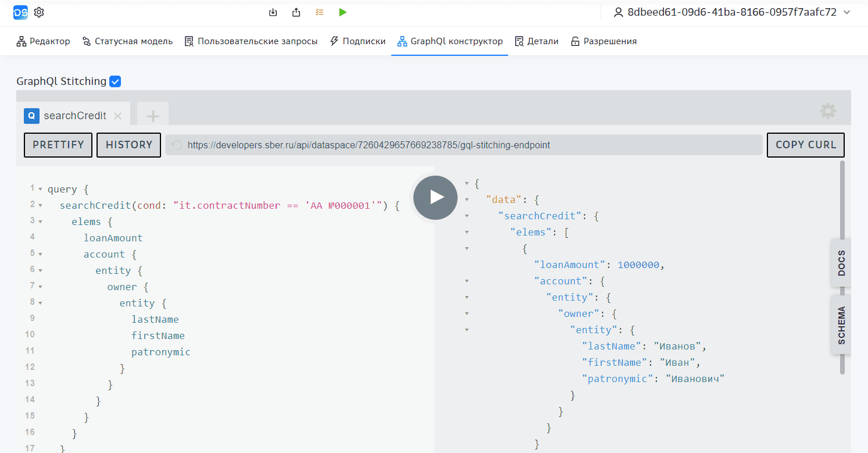Go to the Подписки tab
Screen dimensions: 868x453
point(358,41)
